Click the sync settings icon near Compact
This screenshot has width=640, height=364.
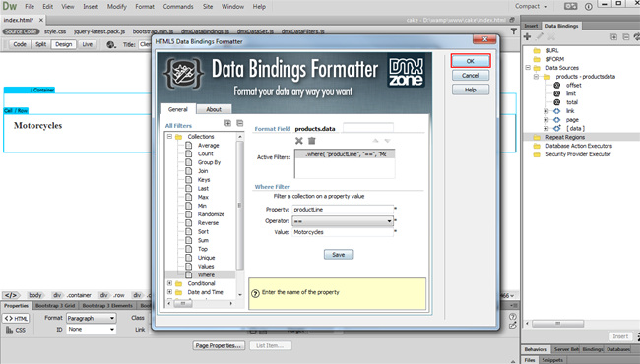[x=571, y=6]
